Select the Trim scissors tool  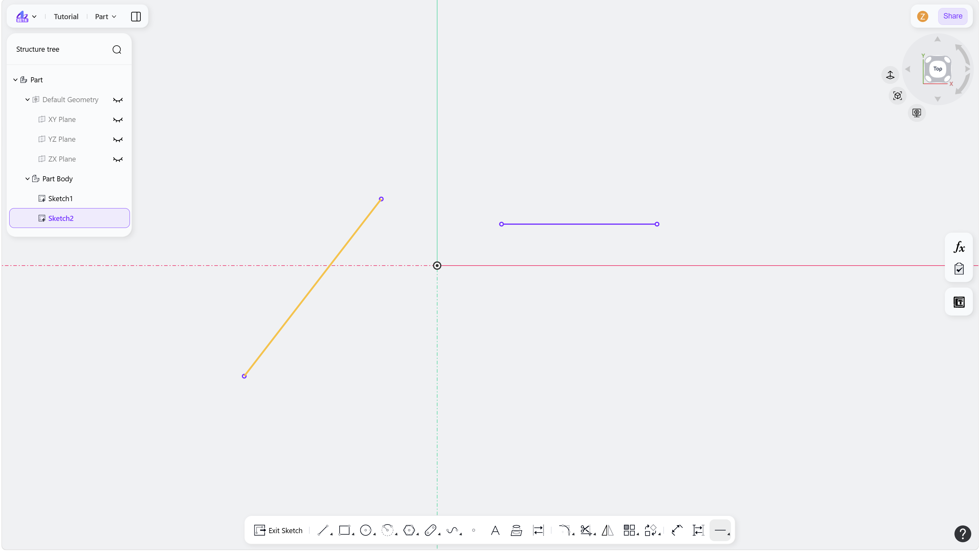click(586, 530)
